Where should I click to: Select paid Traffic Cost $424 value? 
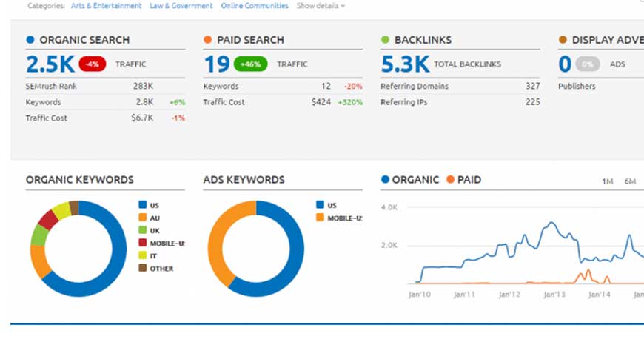pyautogui.click(x=321, y=102)
